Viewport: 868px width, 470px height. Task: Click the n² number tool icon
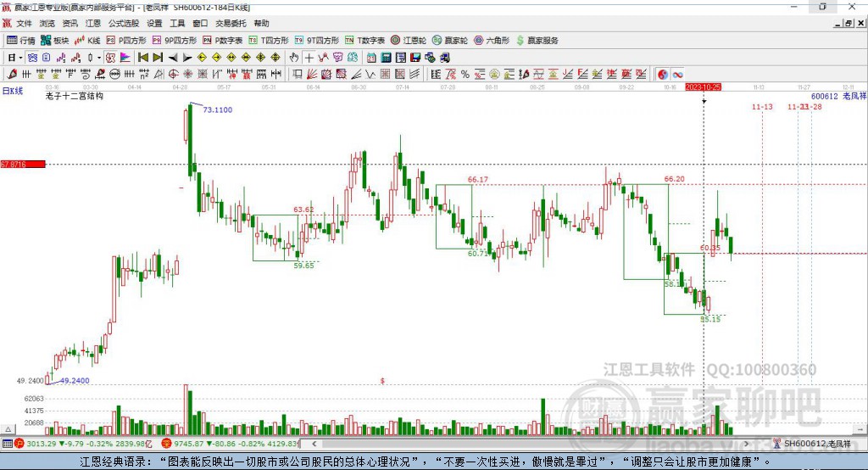point(144,75)
